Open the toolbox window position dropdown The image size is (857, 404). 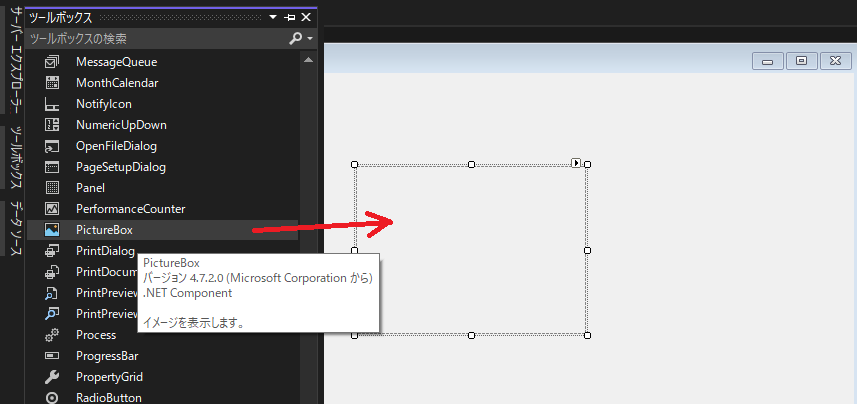tap(273, 17)
